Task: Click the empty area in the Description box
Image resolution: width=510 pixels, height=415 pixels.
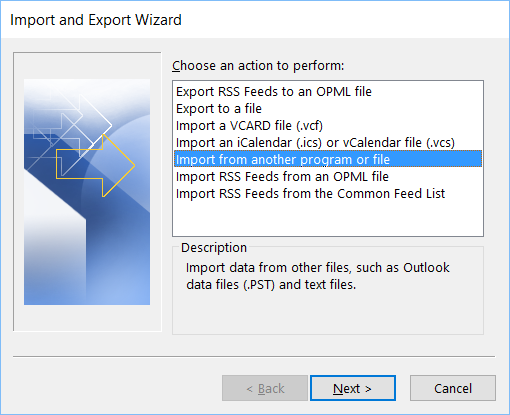Action: pyautogui.click(x=328, y=313)
